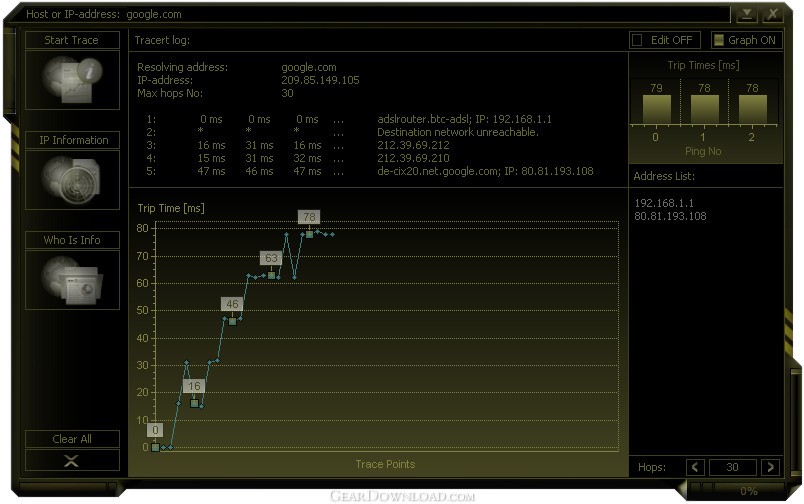Screen dimensions: 804x504
Task: Click the Clear All label button
Action: pyautogui.click(x=72, y=439)
